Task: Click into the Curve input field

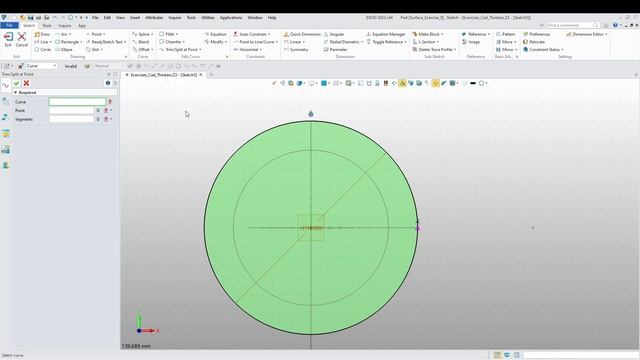Action: pos(77,102)
